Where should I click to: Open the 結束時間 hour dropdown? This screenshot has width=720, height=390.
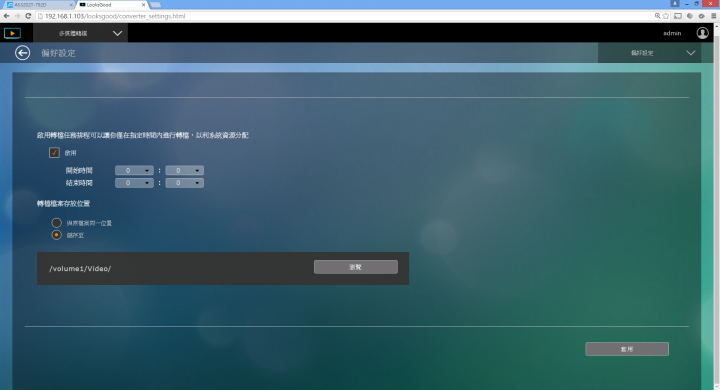(x=134, y=183)
